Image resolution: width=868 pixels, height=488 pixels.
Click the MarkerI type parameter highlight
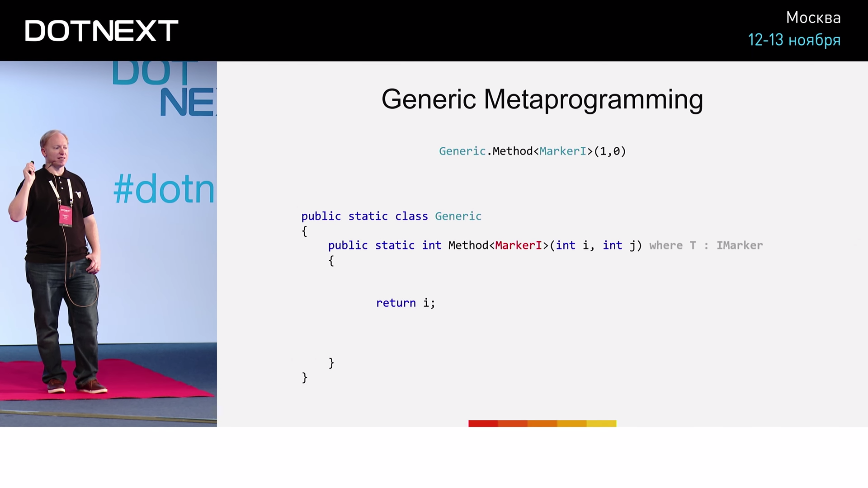518,245
